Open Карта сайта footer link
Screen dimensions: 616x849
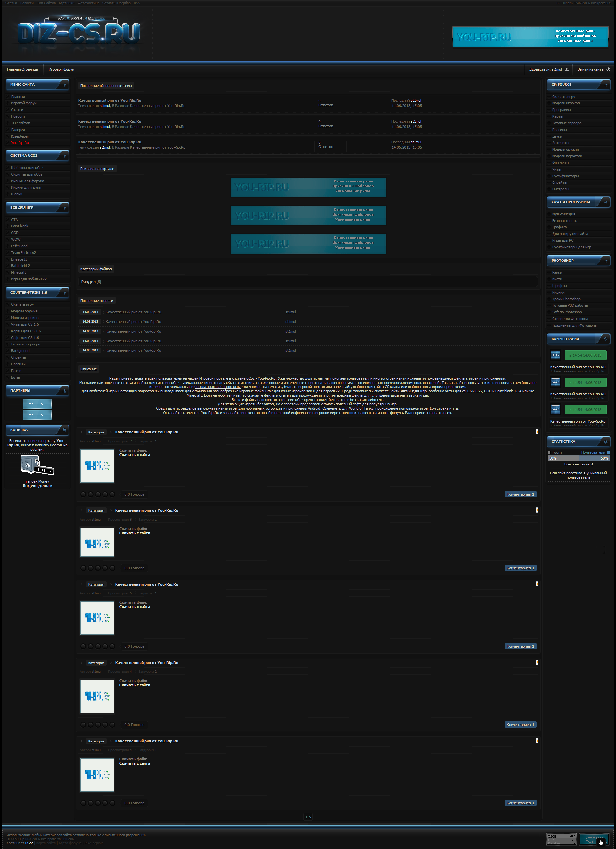pos(46,843)
